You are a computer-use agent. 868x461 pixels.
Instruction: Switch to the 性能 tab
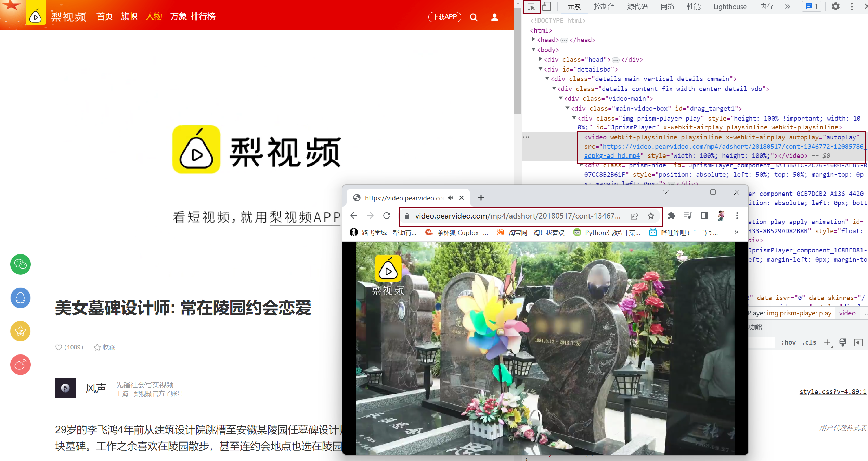click(x=694, y=7)
